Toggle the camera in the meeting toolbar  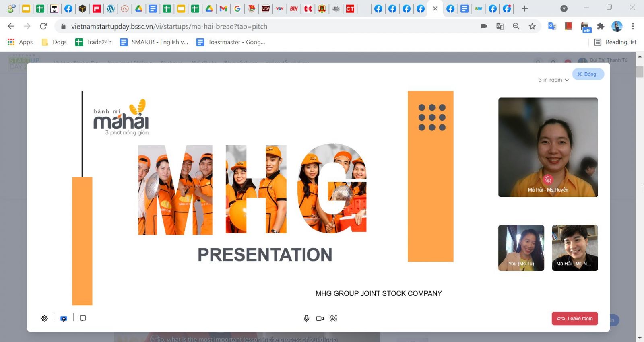pos(320,318)
